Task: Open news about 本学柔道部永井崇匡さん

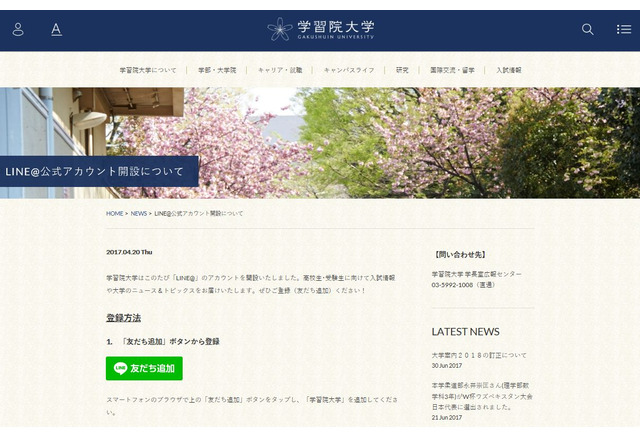Action: click(482, 396)
